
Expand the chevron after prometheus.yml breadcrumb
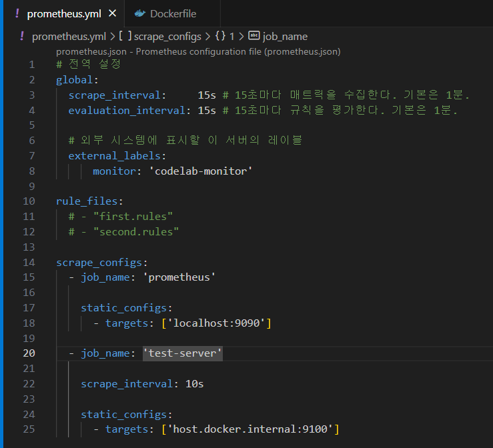click(112, 36)
